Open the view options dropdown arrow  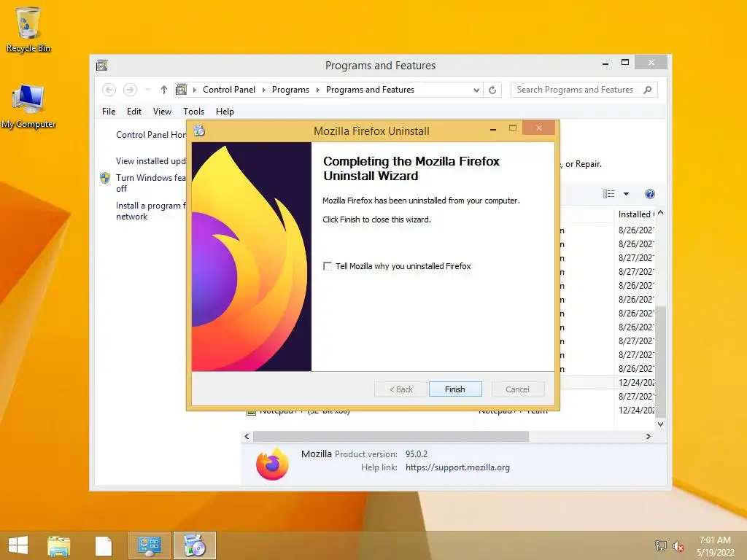pyautogui.click(x=626, y=194)
